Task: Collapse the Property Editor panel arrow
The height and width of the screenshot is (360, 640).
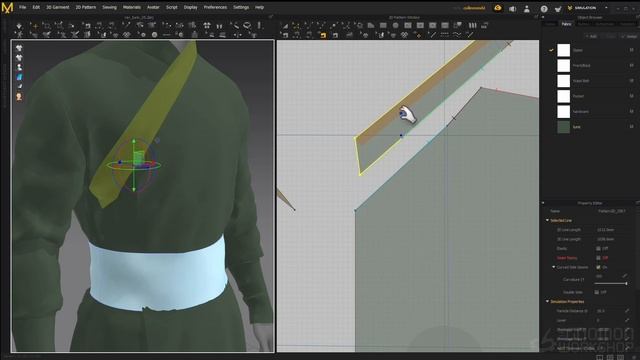Action: pyautogui.click(x=543, y=203)
